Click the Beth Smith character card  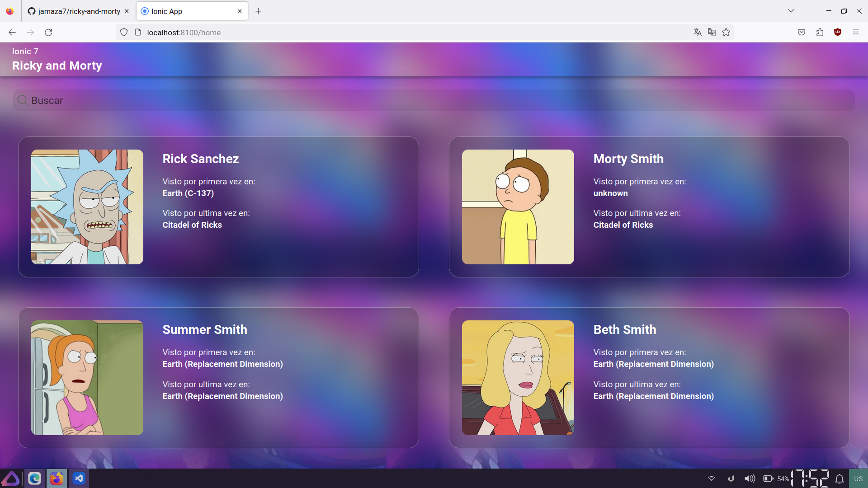pos(649,378)
